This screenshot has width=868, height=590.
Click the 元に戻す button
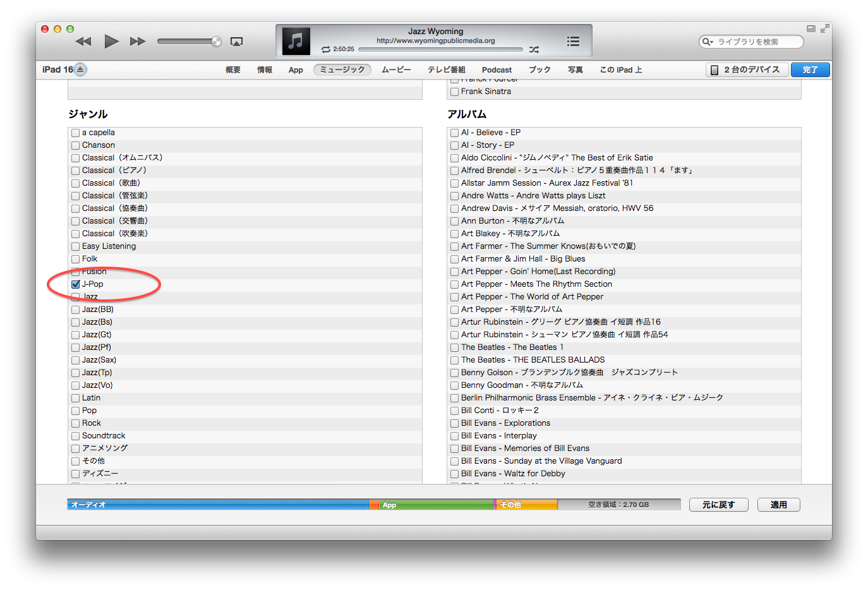point(719,505)
